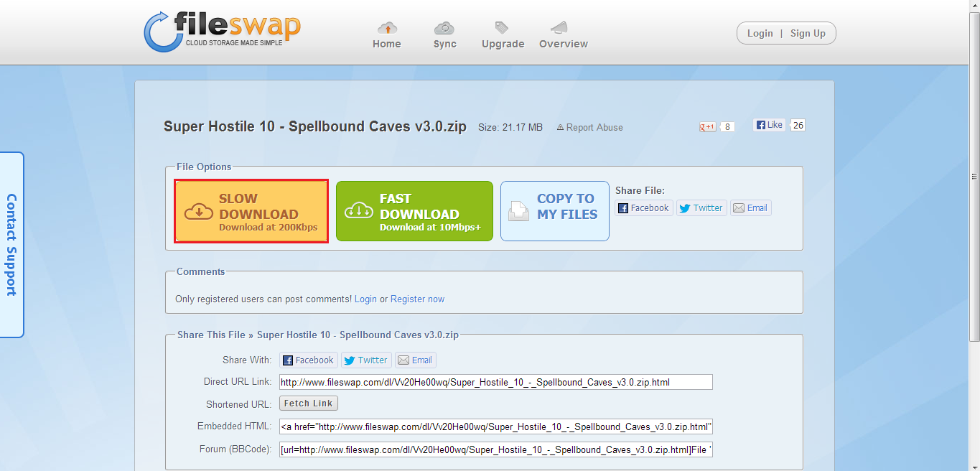Share with Twitter in Share This File
Viewport: 980px width, 471px height.
(366, 360)
